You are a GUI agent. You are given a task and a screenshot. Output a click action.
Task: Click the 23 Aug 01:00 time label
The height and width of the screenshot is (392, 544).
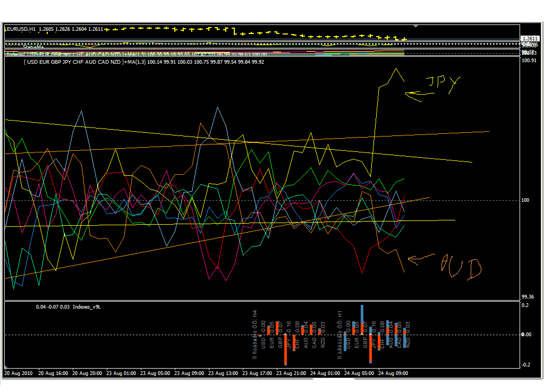(x=121, y=373)
